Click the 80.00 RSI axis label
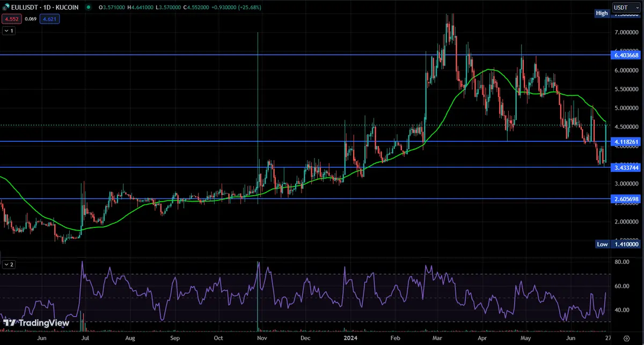Screen dimensions: 644x345 tap(622, 262)
